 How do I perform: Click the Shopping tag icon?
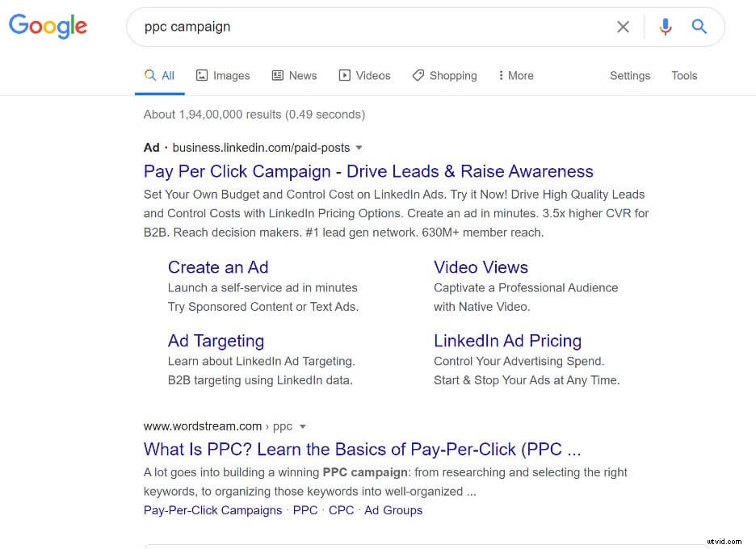click(x=418, y=75)
